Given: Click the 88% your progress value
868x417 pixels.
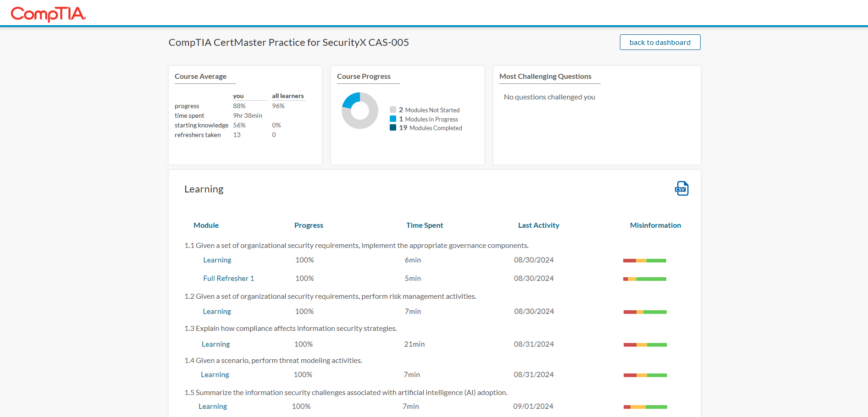Looking at the screenshot, I should [x=239, y=106].
